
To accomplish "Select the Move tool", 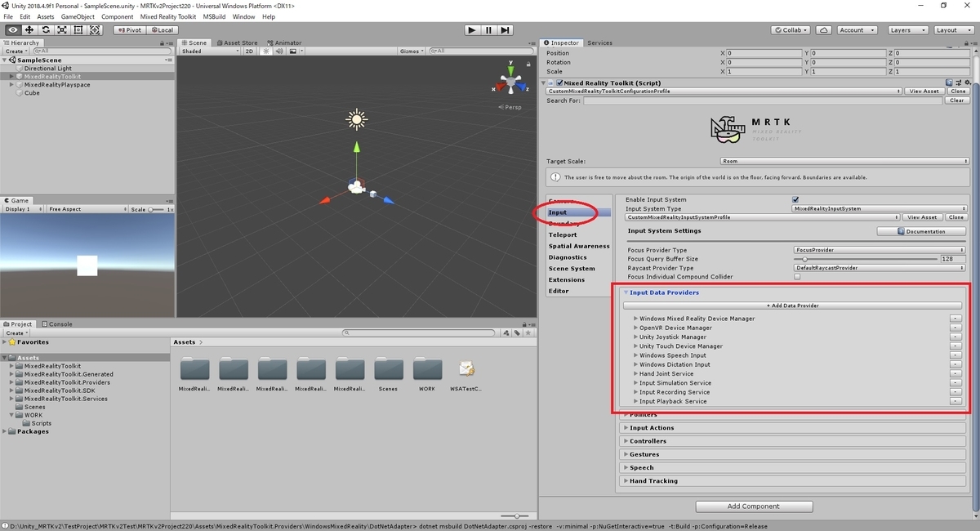I will point(29,30).
